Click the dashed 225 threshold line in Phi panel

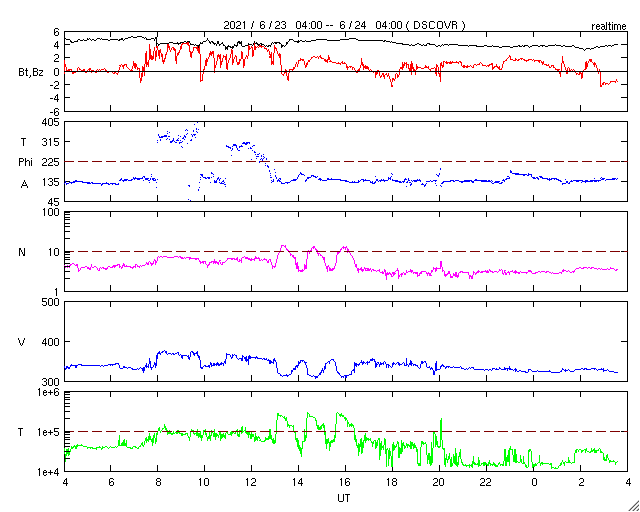346,162
